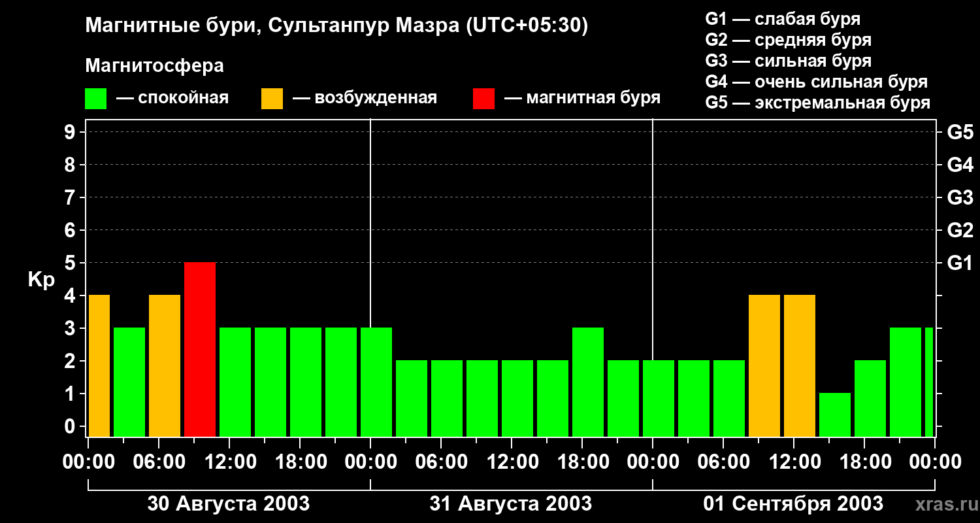
Task: Click the '— возбужденная' legend label
Action: [x=365, y=99]
